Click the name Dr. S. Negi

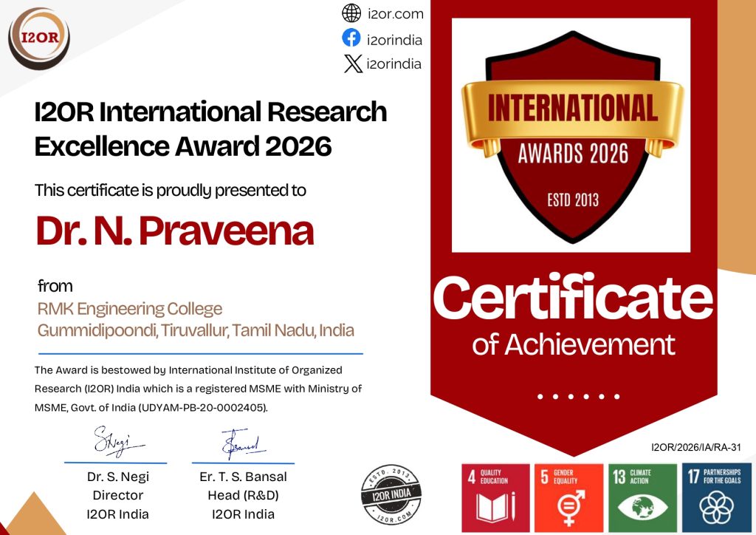coord(118,477)
